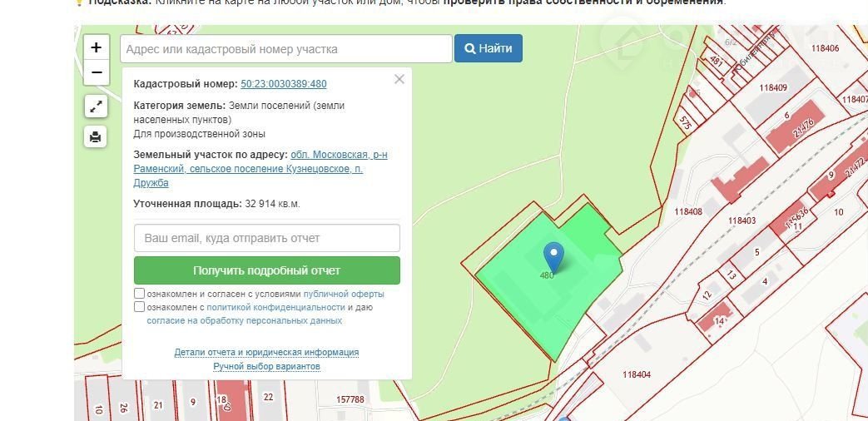Zoom out the map with minus button
The height and width of the screenshot is (421, 868).
(97, 72)
